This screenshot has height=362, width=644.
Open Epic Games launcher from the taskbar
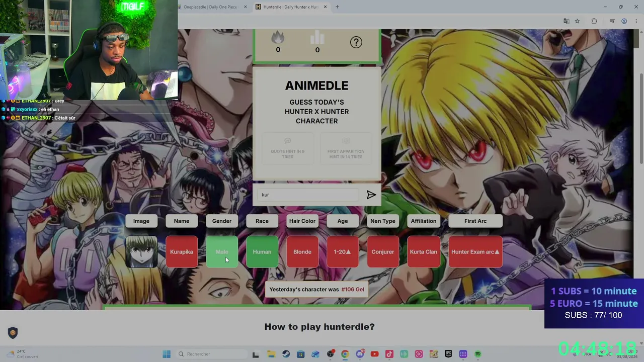pyautogui.click(x=448, y=354)
